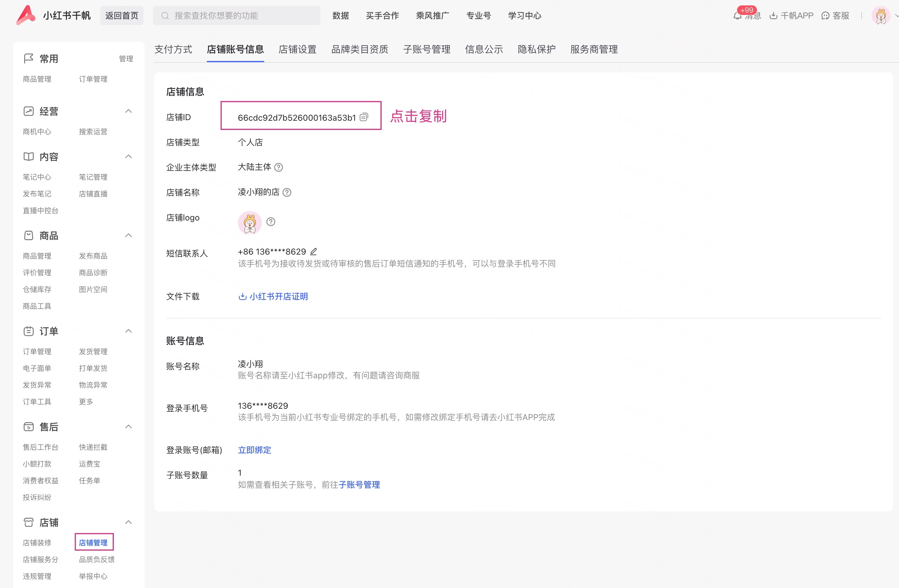Open 品质负反馈 in sidebar
Viewport: 899px width, 588px height.
pos(97,559)
